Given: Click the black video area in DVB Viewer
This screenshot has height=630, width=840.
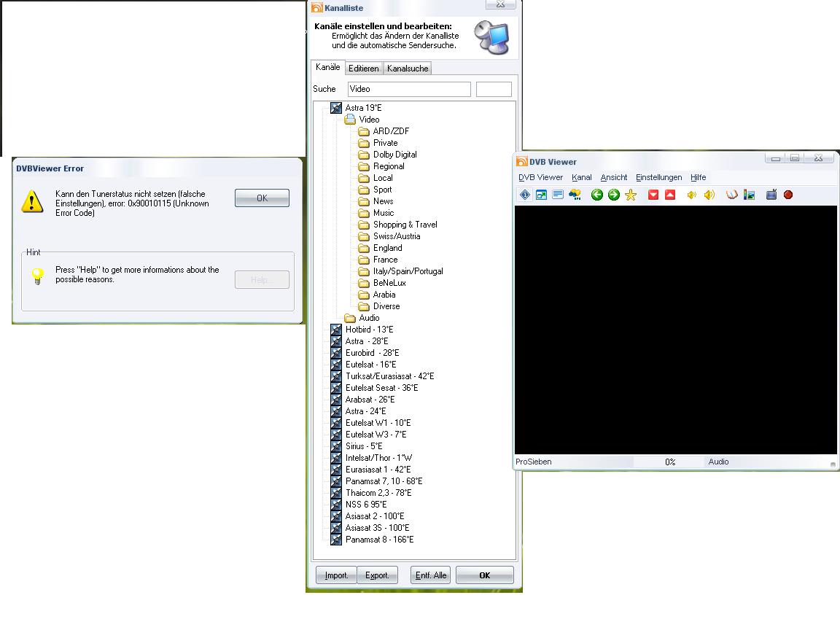Looking at the screenshot, I should pyautogui.click(x=675, y=330).
